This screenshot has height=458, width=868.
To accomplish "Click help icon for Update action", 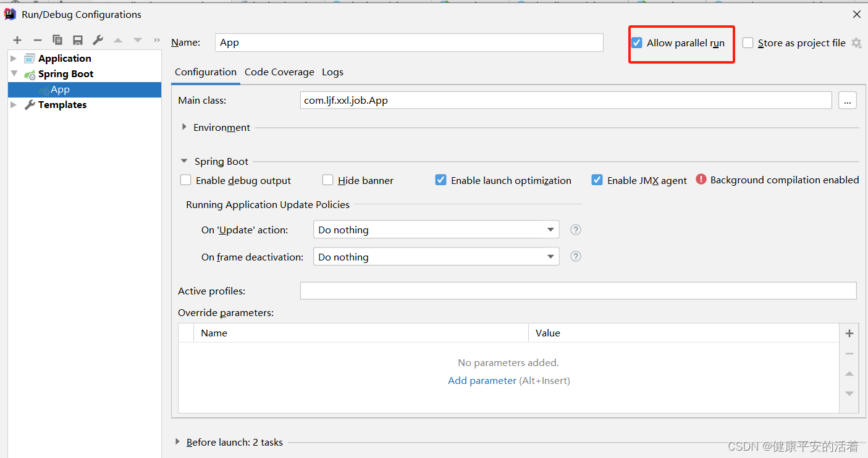I will (576, 230).
